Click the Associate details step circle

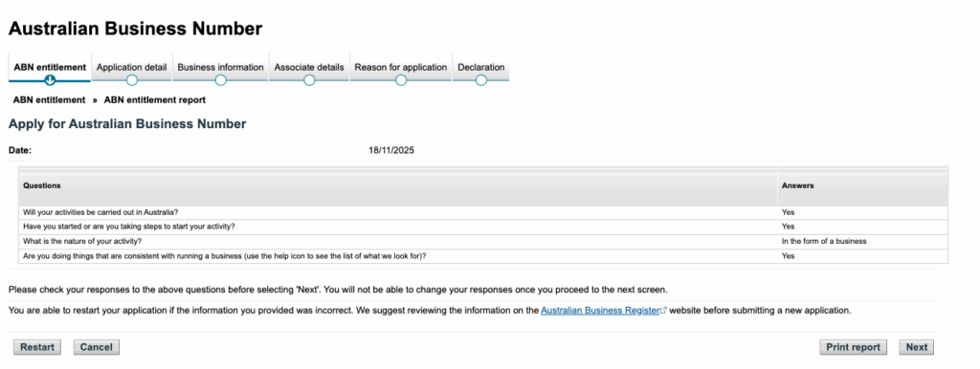click(309, 80)
